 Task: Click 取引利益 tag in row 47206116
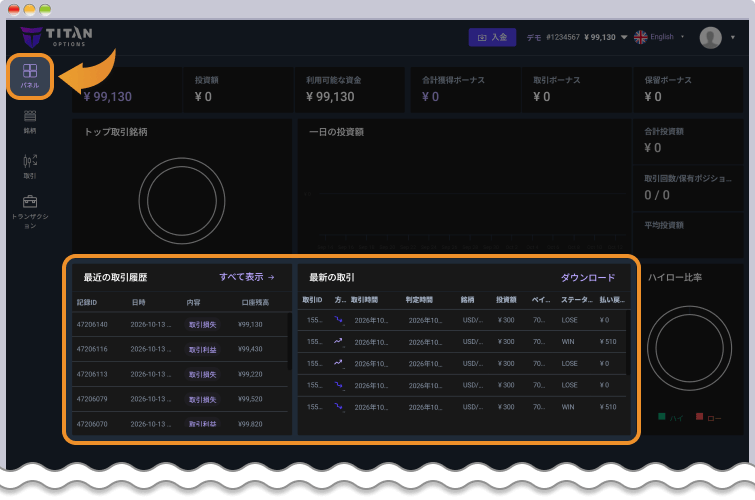202,350
